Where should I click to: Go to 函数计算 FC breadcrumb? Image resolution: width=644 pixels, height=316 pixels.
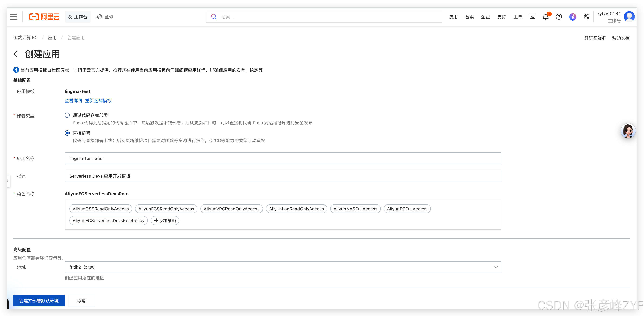(x=26, y=37)
